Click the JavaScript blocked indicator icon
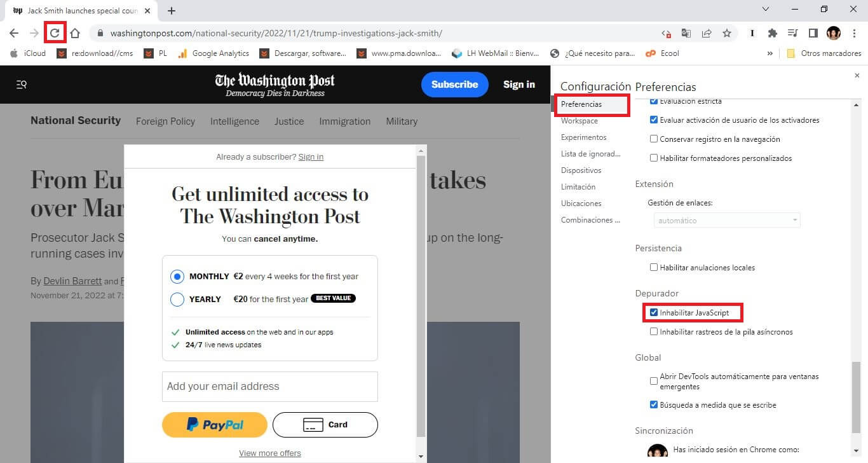The image size is (868, 463). [666, 33]
